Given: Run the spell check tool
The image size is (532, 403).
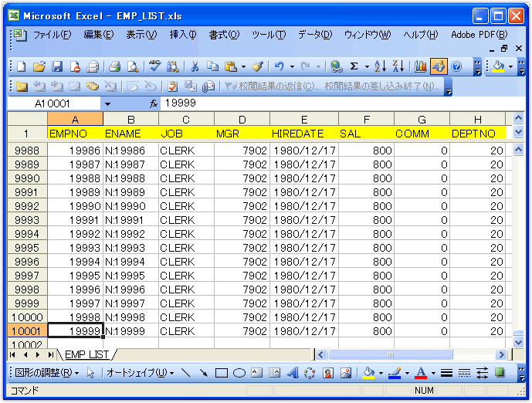Looking at the screenshot, I should 155,67.
